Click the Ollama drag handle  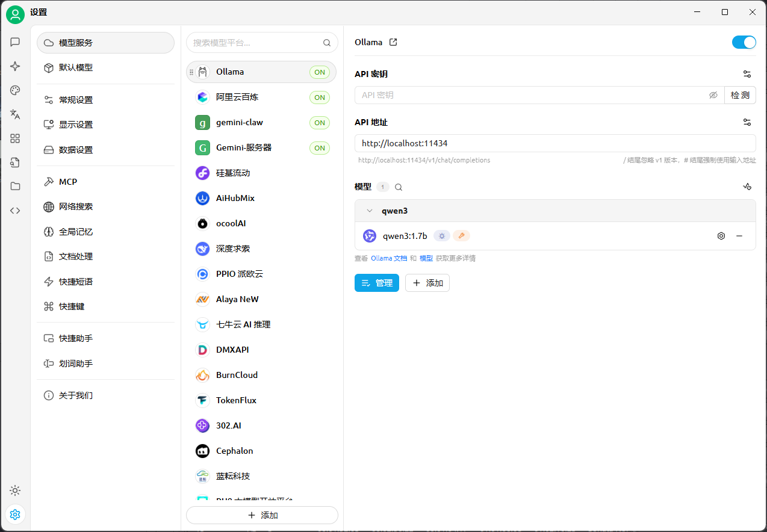point(191,72)
